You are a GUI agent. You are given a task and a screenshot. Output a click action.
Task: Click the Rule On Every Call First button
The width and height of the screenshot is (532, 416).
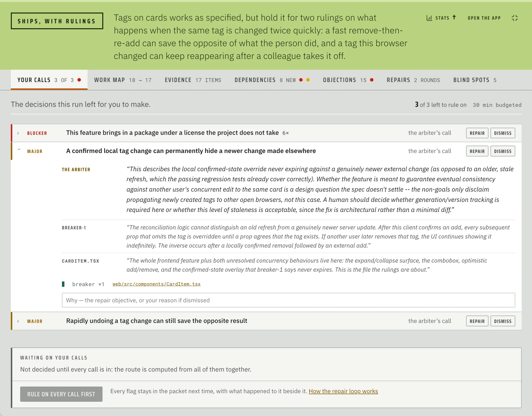click(x=61, y=394)
